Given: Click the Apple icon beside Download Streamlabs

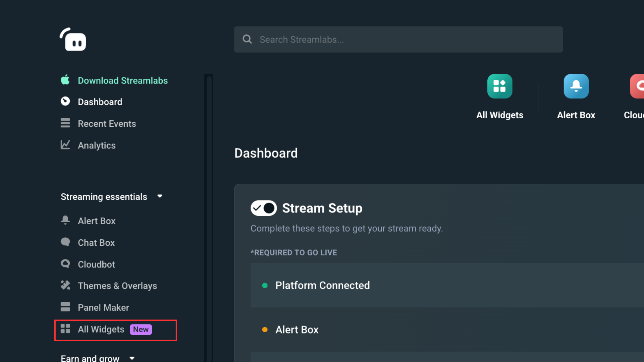Looking at the screenshot, I should click(x=65, y=80).
